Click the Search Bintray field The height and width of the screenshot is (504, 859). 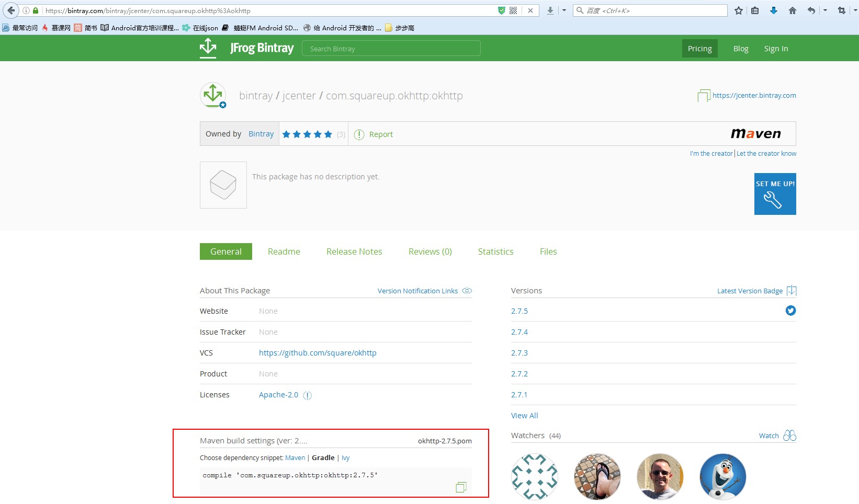[391, 49]
